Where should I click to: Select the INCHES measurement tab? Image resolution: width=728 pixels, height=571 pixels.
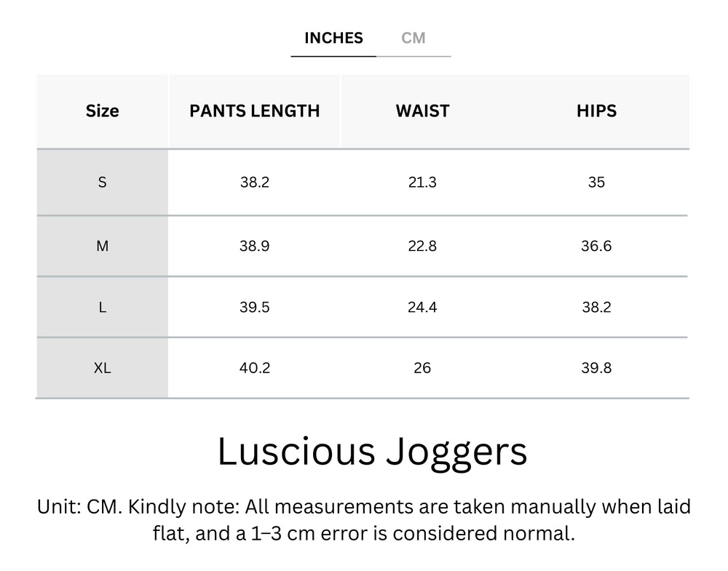(333, 38)
